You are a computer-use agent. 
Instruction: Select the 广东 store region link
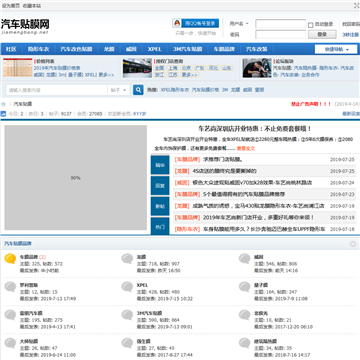[200, 68]
